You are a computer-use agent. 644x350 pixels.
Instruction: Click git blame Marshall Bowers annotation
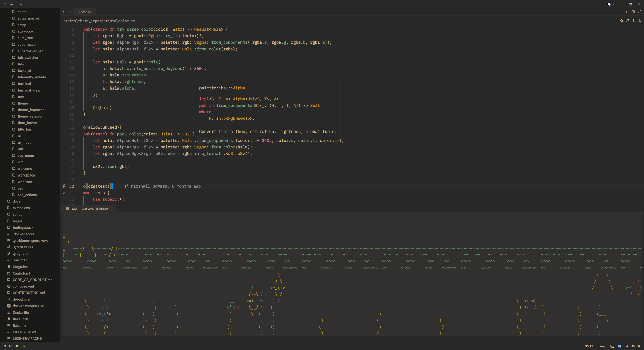point(163,186)
